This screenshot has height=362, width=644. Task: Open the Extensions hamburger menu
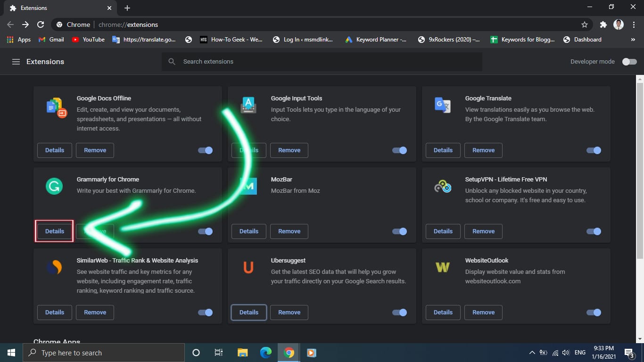pyautogui.click(x=16, y=62)
